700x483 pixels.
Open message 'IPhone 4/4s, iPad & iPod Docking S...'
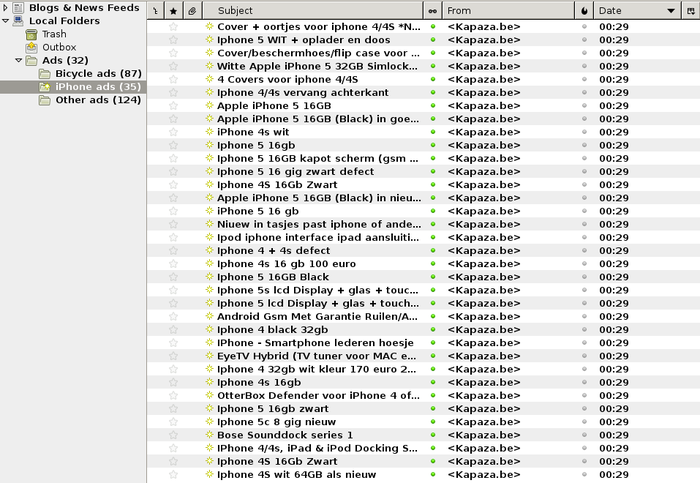pos(317,448)
